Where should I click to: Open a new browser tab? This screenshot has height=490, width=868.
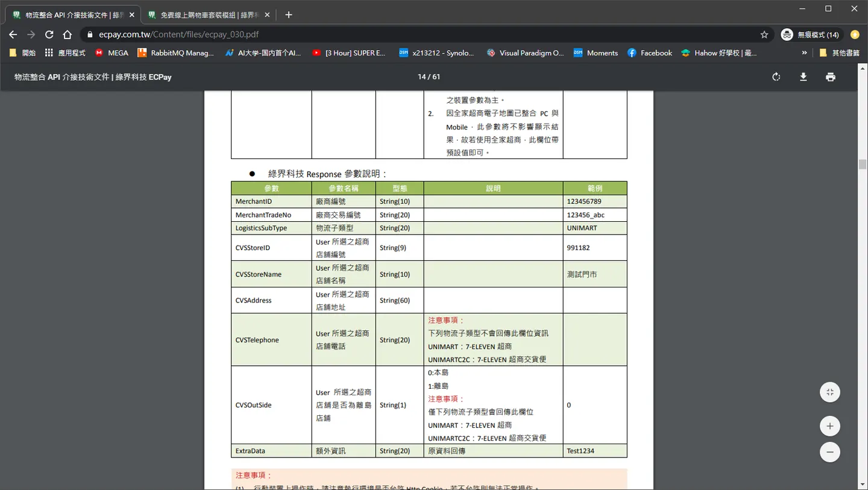289,14
